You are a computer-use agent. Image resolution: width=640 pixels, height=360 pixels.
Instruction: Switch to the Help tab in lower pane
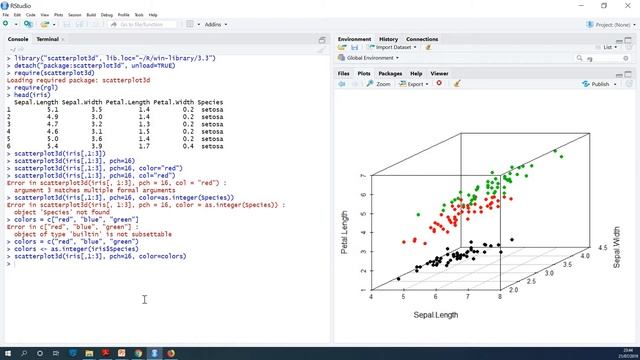pos(416,73)
